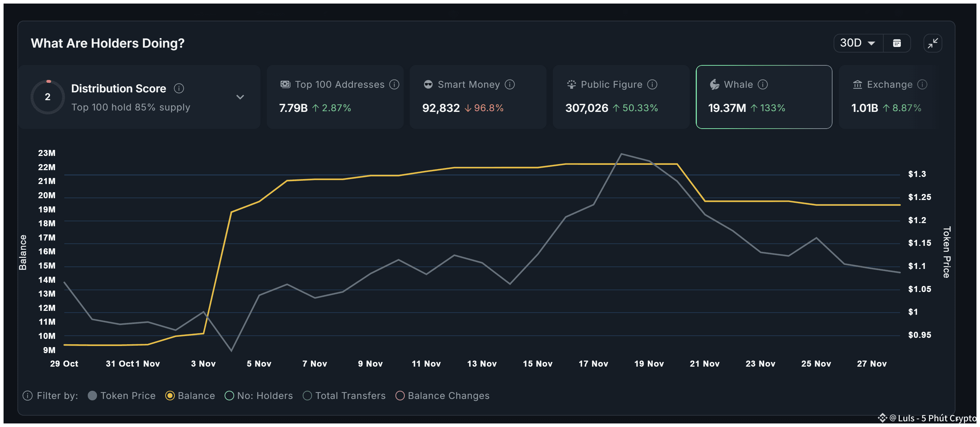Open the 30D time range dropdown
This screenshot has height=427, width=980.
tap(858, 43)
